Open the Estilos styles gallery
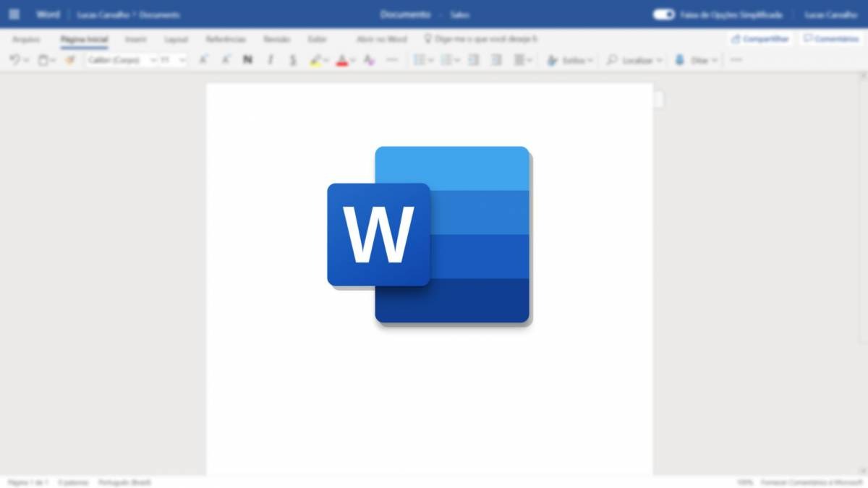Image resolution: width=868 pixels, height=488 pixels. pyautogui.click(x=571, y=61)
